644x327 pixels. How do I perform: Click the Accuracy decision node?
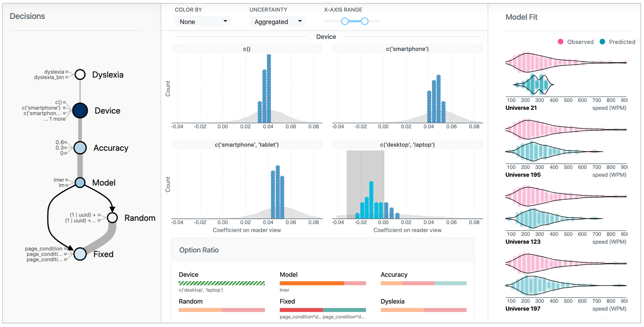point(79,148)
